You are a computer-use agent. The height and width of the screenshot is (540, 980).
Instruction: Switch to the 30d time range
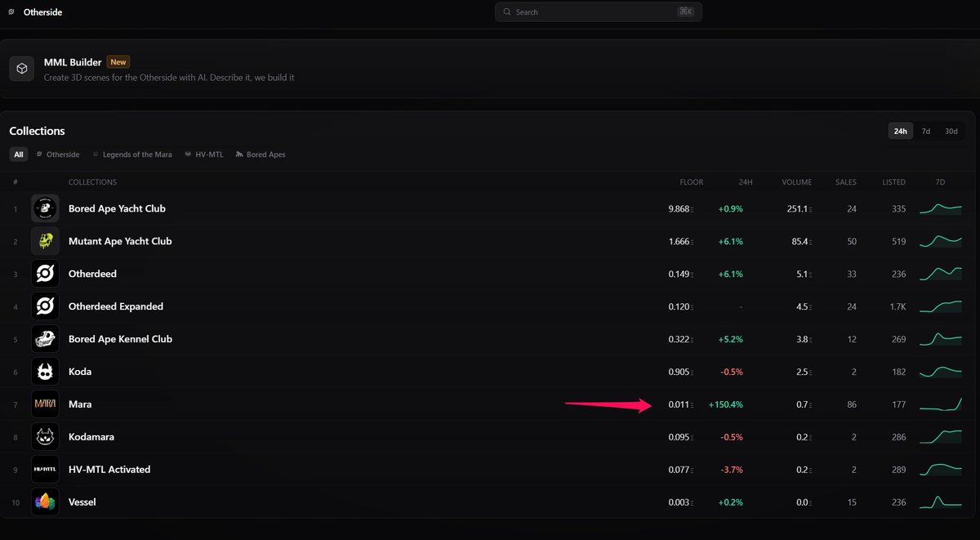point(951,131)
